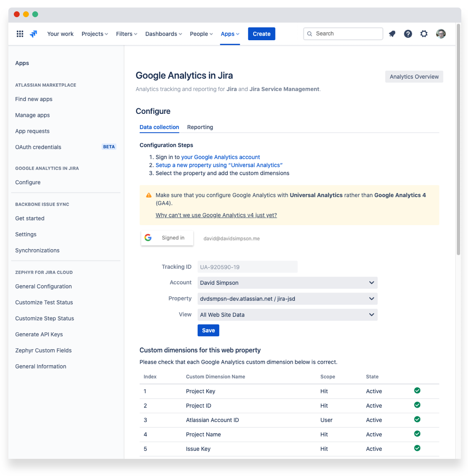This screenshot has width=468, height=476.
Task: Open the settings gear icon
Action: tap(424, 34)
